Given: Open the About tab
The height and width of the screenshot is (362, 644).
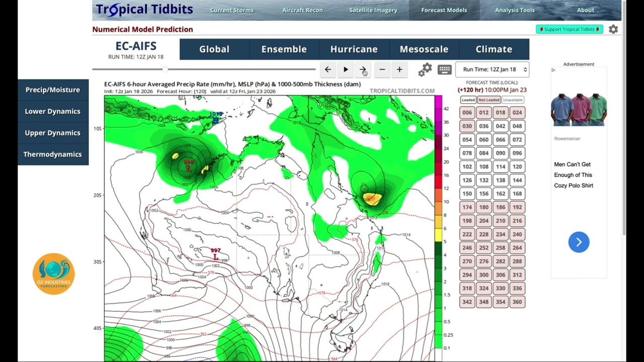Looking at the screenshot, I should click(586, 10).
